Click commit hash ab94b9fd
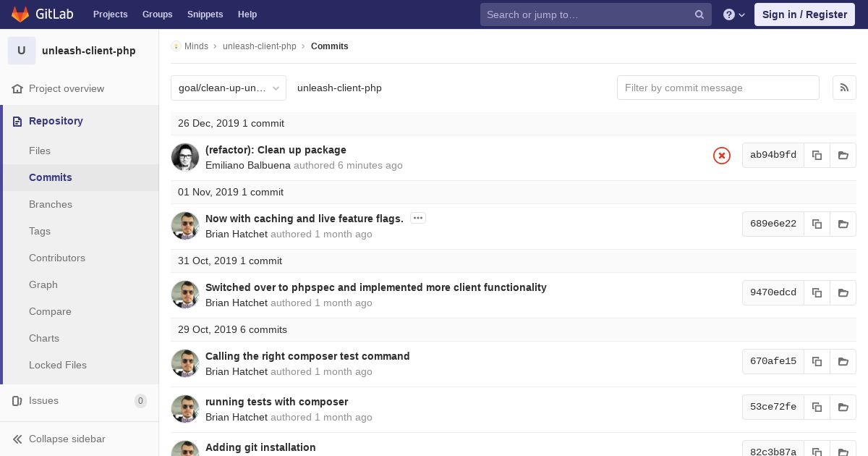 click(x=773, y=155)
